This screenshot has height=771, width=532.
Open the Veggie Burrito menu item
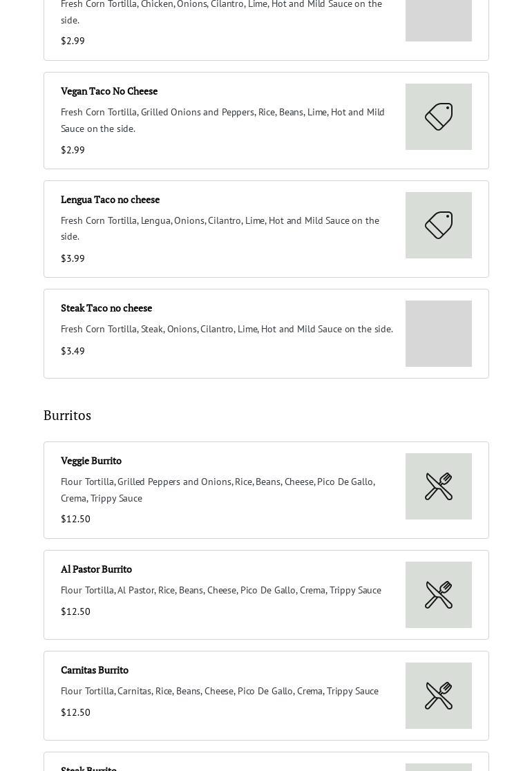[91, 461]
